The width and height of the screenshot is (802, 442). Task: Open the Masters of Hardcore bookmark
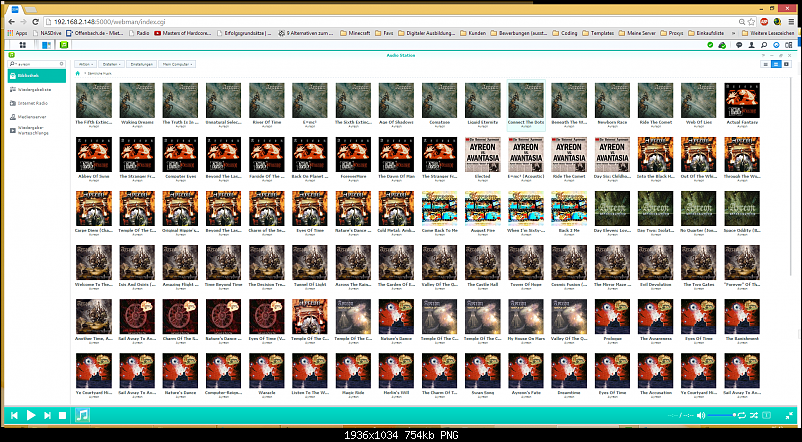click(183, 33)
